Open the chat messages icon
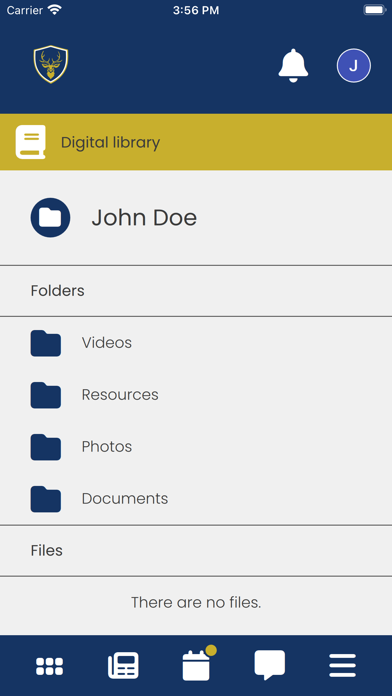392x696 pixels. pyautogui.click(x=269, y=665)
